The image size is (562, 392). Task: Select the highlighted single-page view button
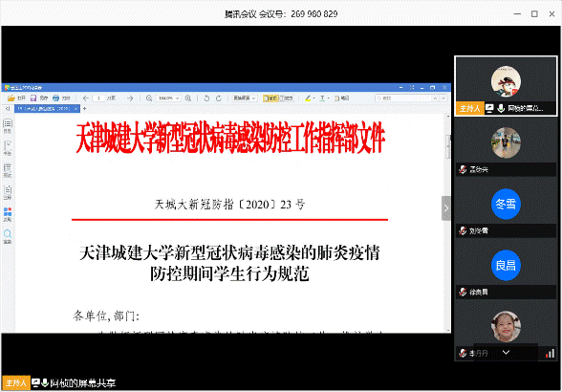coord(270,98)
